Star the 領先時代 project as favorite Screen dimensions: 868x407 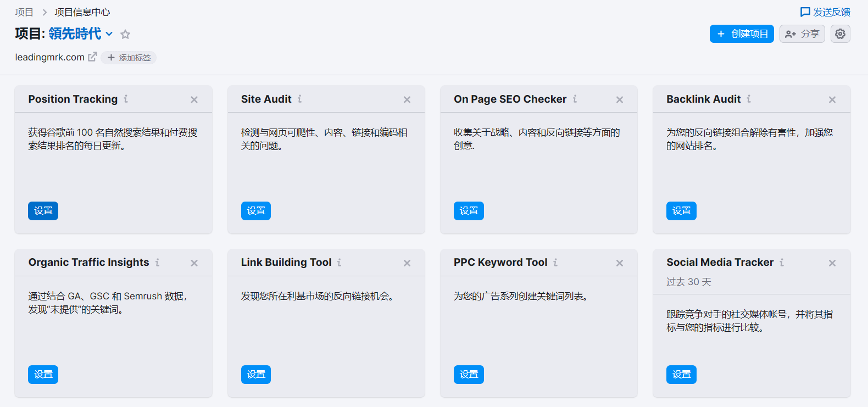point(125,34)
